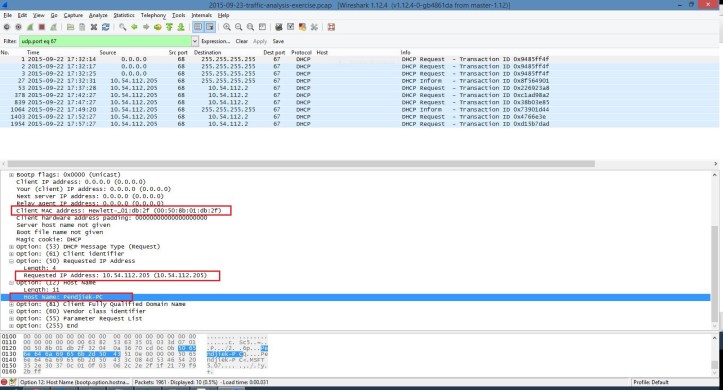This screenshot has width=723, height=390.
Task: Edit display filters icon
Action: click(x=290, y=27)
